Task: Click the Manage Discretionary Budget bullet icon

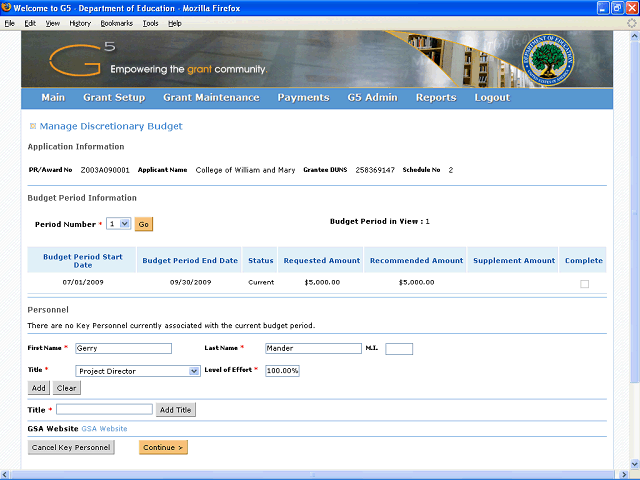Action: [x=33, y=127]
